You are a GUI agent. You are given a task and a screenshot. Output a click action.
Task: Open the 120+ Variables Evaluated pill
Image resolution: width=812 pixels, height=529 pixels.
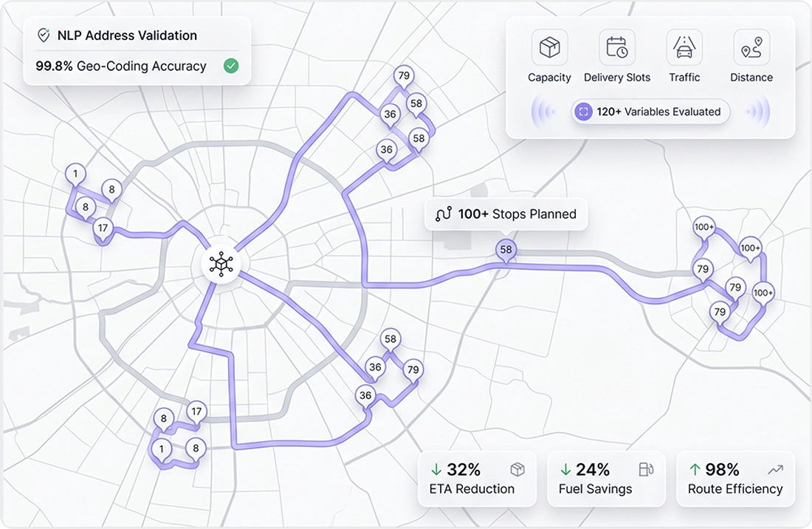coord(650,112)
